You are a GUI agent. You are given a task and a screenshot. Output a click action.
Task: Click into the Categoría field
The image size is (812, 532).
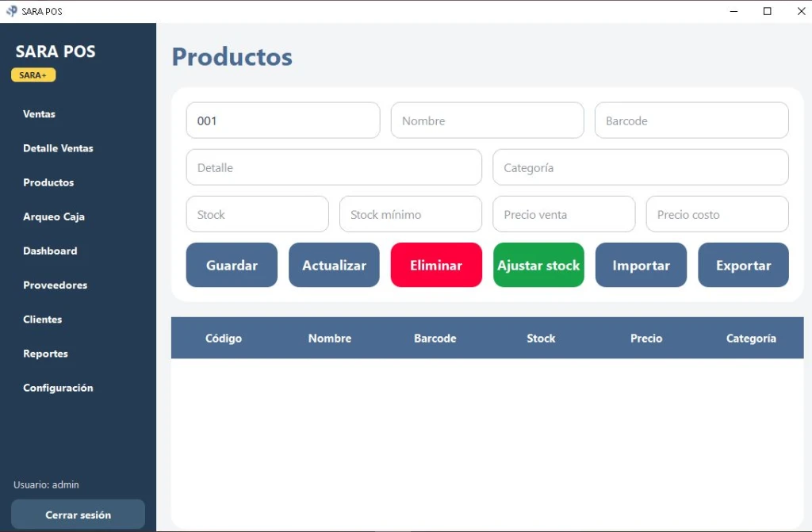tap(641, 167)
